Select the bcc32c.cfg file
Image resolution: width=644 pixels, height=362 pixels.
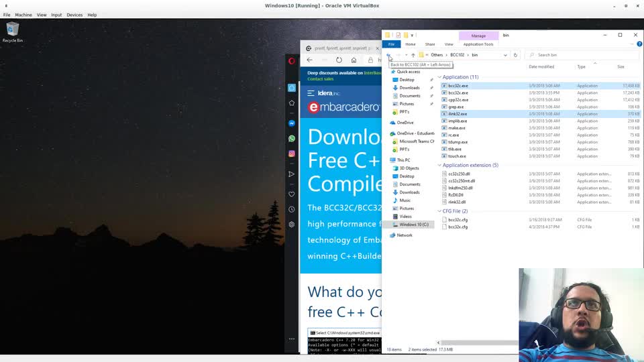tap(458, 220)
